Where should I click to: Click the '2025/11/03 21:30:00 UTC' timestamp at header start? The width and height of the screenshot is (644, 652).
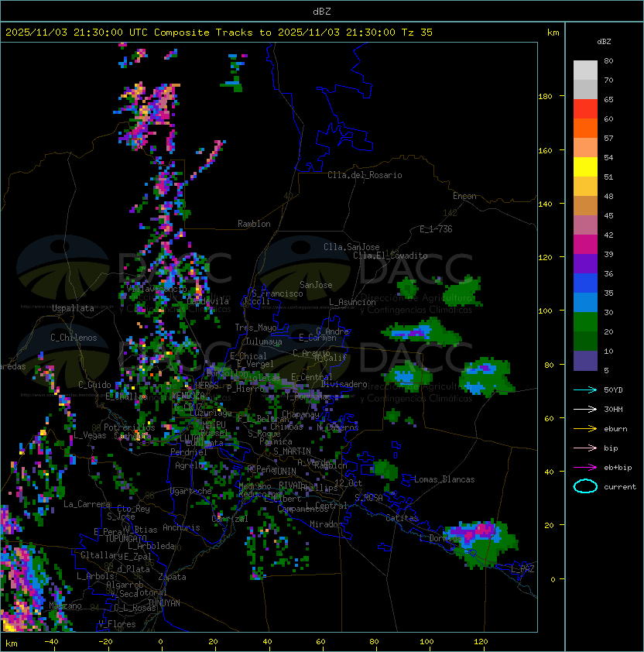tap(76, 33)
